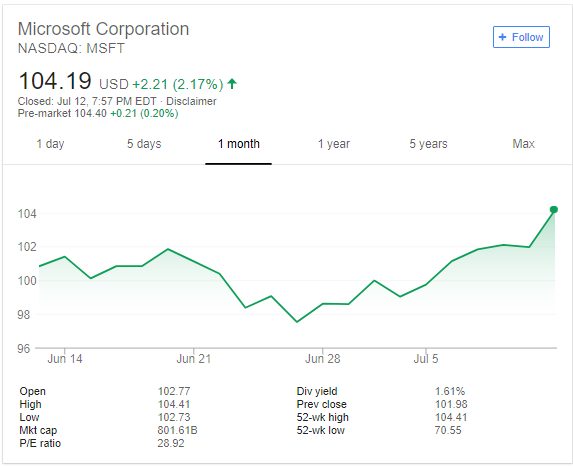Click the +0.21 (0.20%) pre-market change
The width and height of the screenshot is (573, 466).
click(x=144, y=113)
